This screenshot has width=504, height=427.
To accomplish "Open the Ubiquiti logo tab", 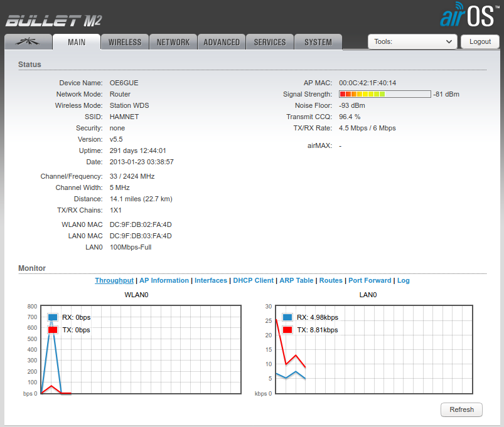I will tap(28, 42).
